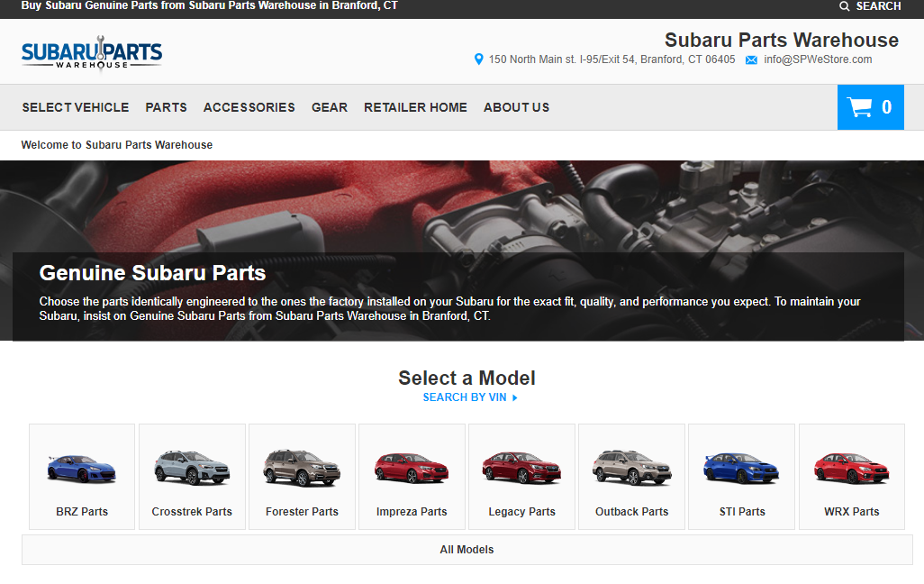924x584 pixels.
Task: Open the SELECT VEHICLE menu
Action: 75,107
